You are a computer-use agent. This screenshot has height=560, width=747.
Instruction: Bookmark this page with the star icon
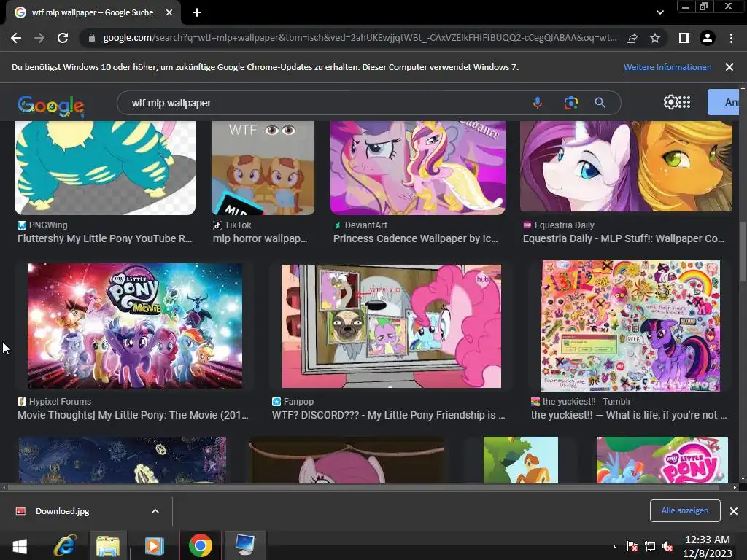(x=655, y=38)
